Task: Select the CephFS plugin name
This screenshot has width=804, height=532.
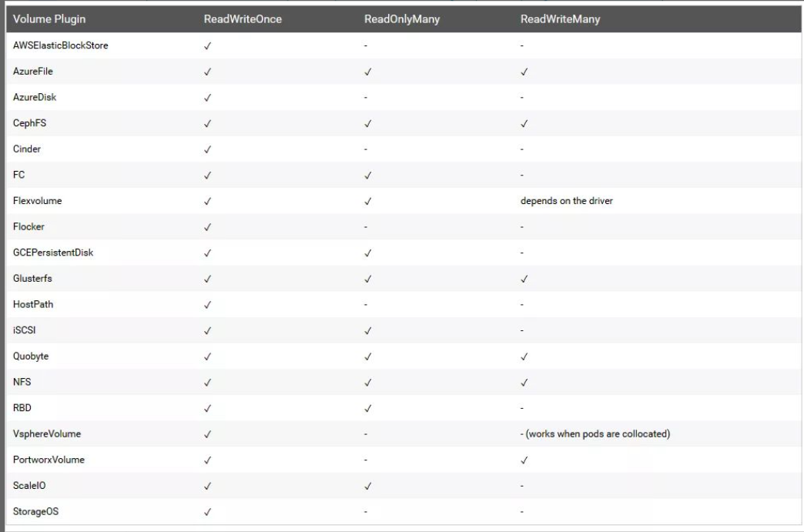Action: pyautogui.click(x=29, y=123)
